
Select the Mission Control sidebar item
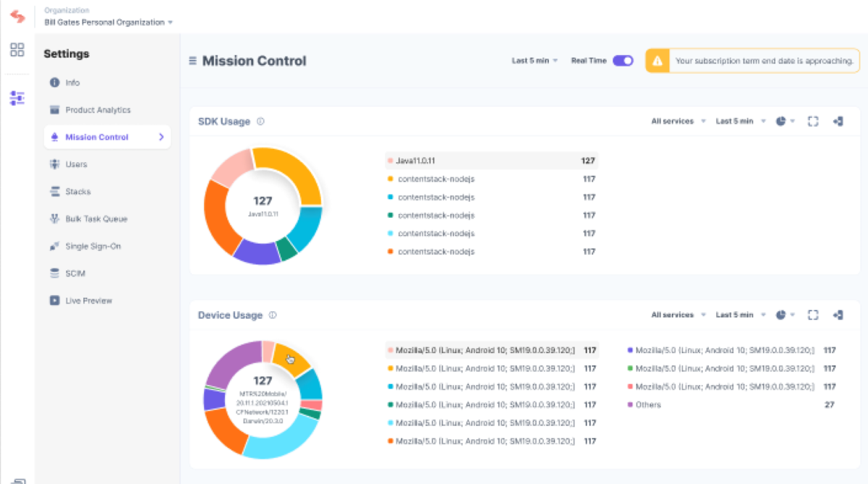(107, 137)
